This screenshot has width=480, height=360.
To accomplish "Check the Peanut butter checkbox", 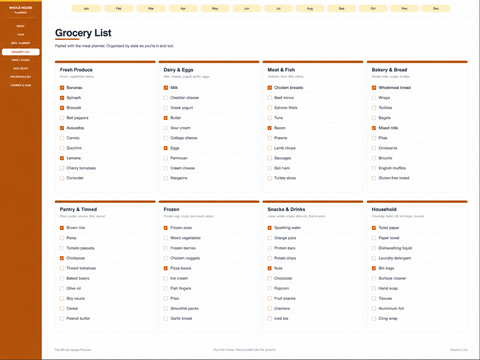I will (62, 318).
